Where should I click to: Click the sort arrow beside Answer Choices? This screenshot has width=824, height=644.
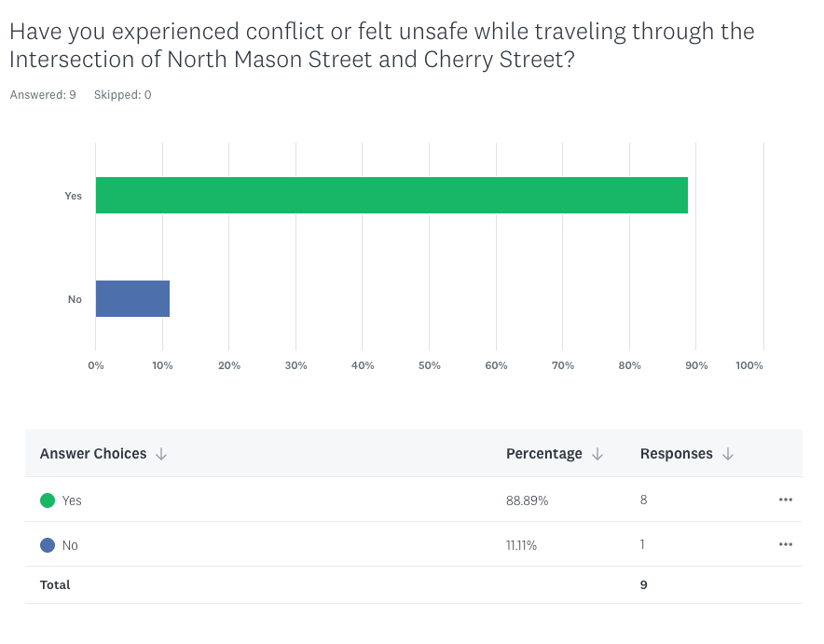(x=161, y=454)
